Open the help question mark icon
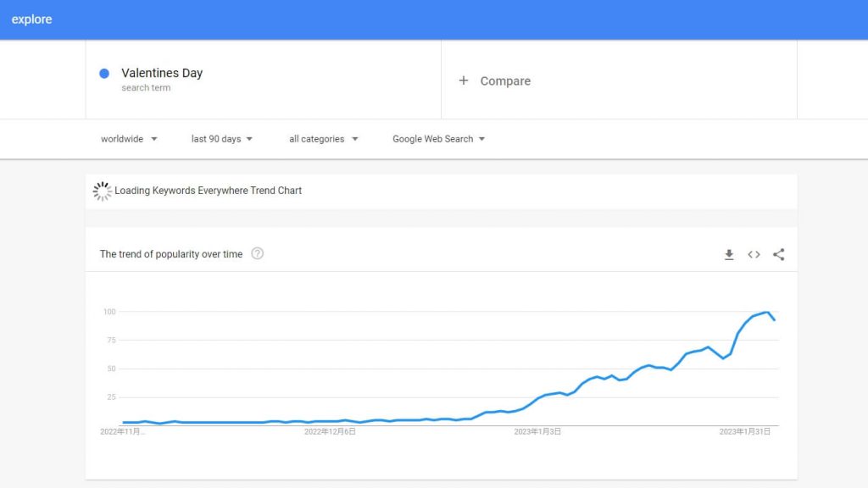Image resolution: width=868 pixels, height=488 pixels. tap(258, 253)
